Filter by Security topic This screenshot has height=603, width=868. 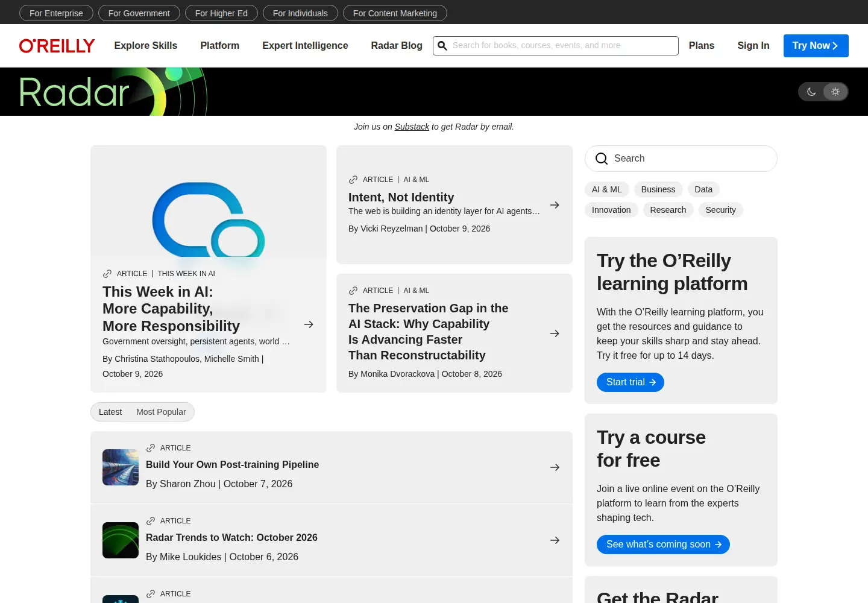pyautogui.click(x=721, y=210)
